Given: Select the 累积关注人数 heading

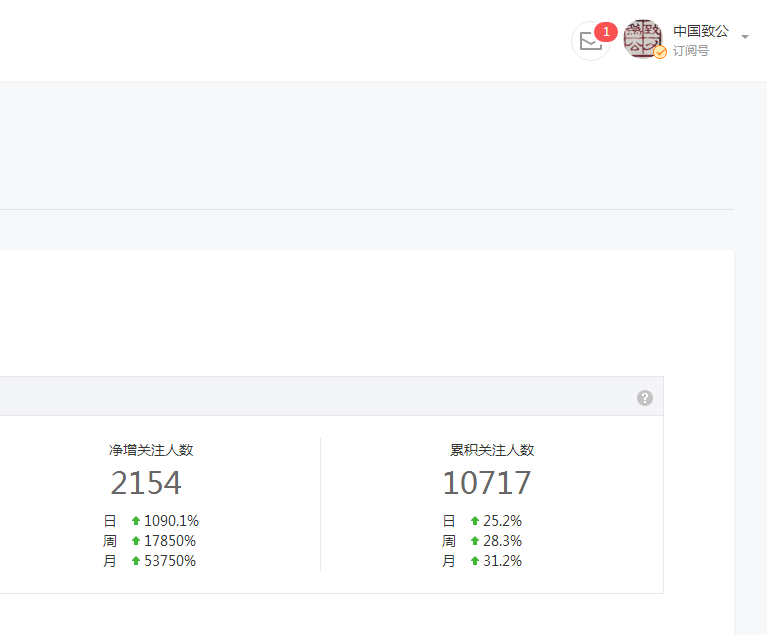Looking at the screenshot, I should [492, 450].
